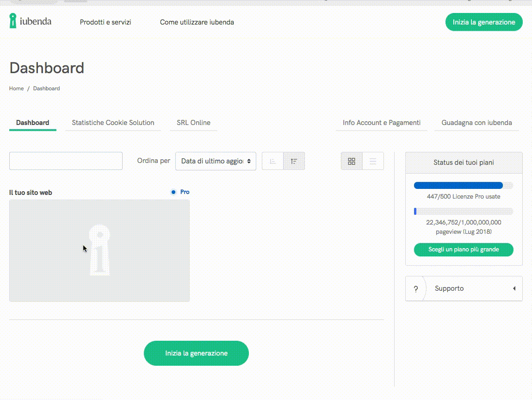Open the SRL Online tab

(193, 123)
